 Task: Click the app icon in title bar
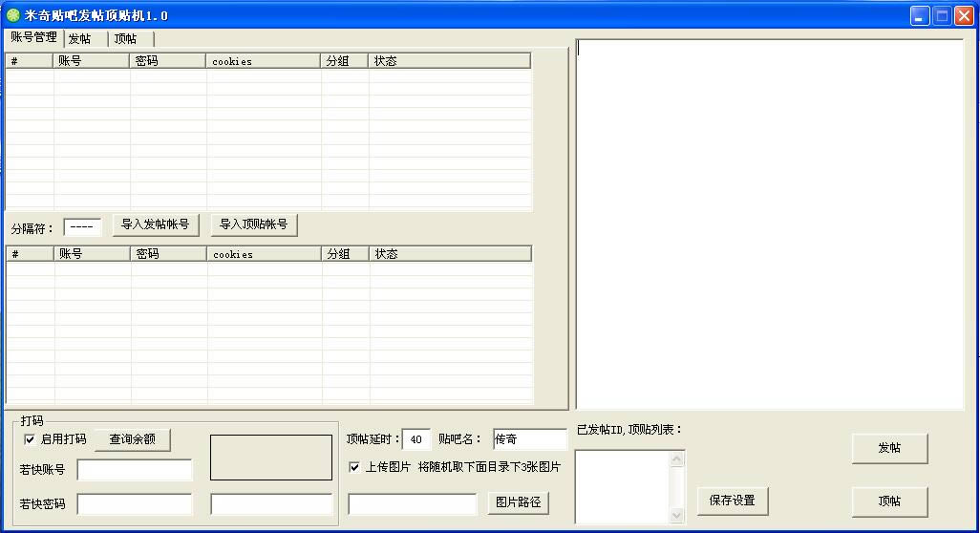pyautogui.click(x=12, y=15)
